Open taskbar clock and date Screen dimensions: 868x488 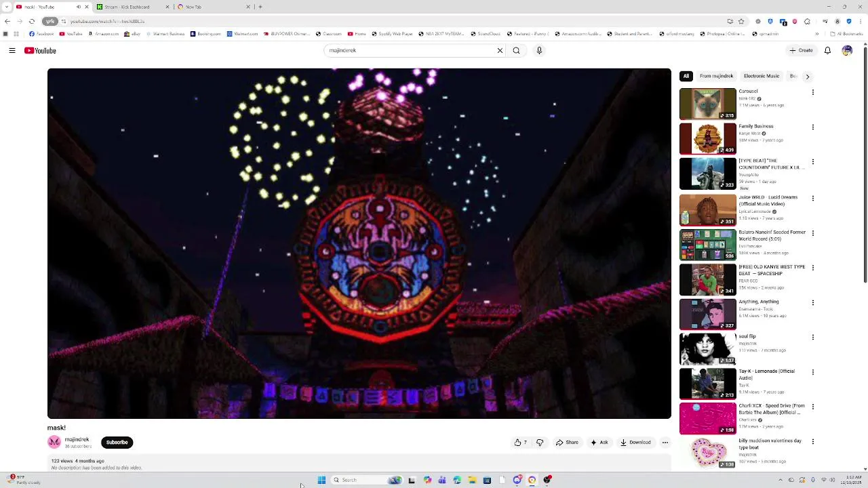point(851,480)
